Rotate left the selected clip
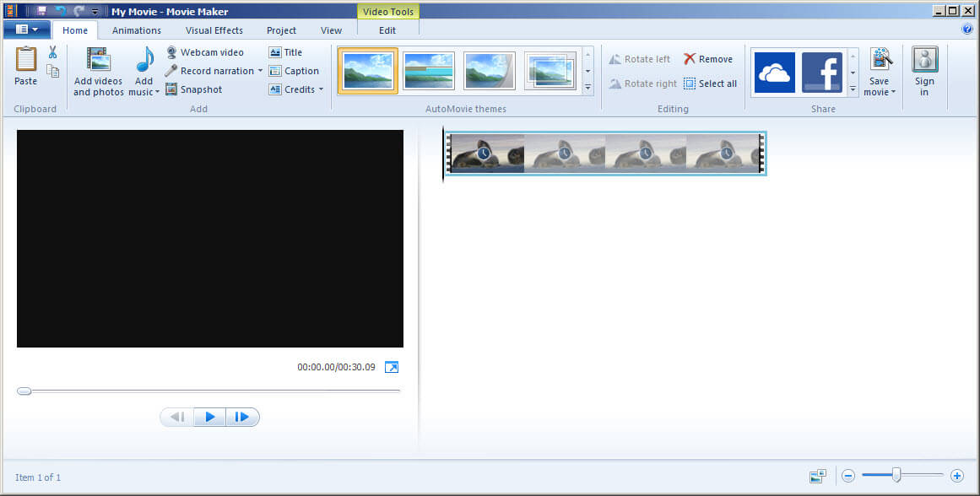Viewport: 980px width, 496px height. point(639,59)
